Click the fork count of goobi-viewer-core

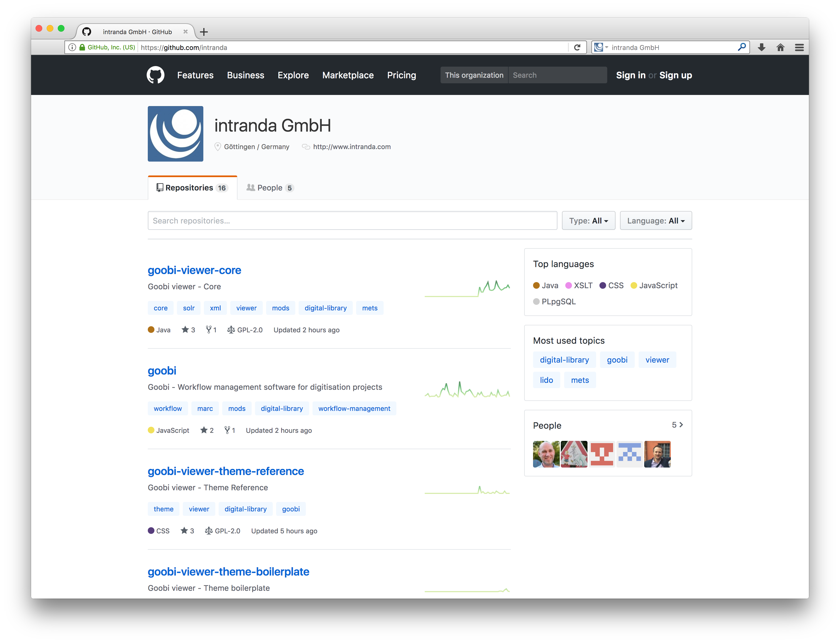coord(211,330)
